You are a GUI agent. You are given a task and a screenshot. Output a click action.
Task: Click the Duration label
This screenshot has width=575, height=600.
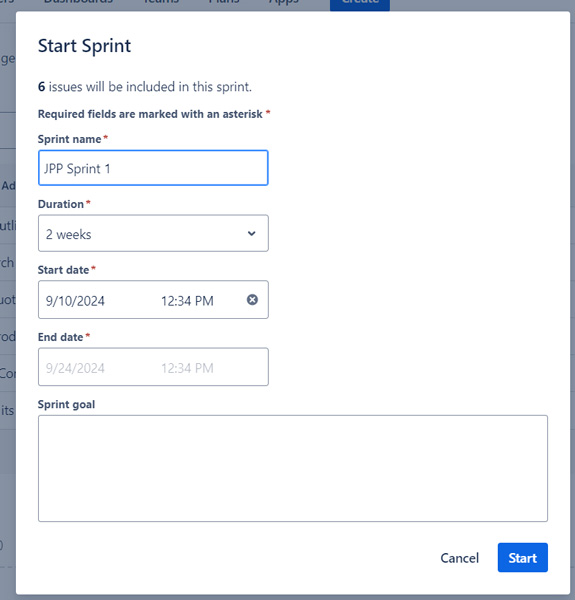[61, 204]
